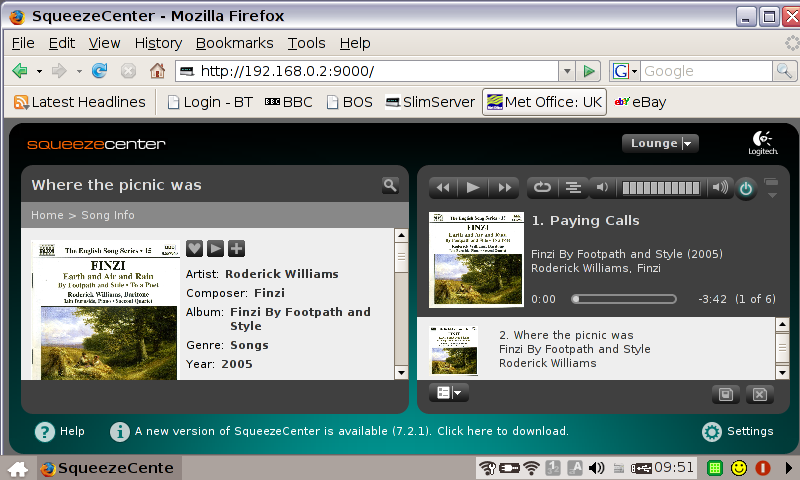Viewport: 800px width, 480px height.
Task: Add song to favorites with heart icon
Action: point(195,248)
